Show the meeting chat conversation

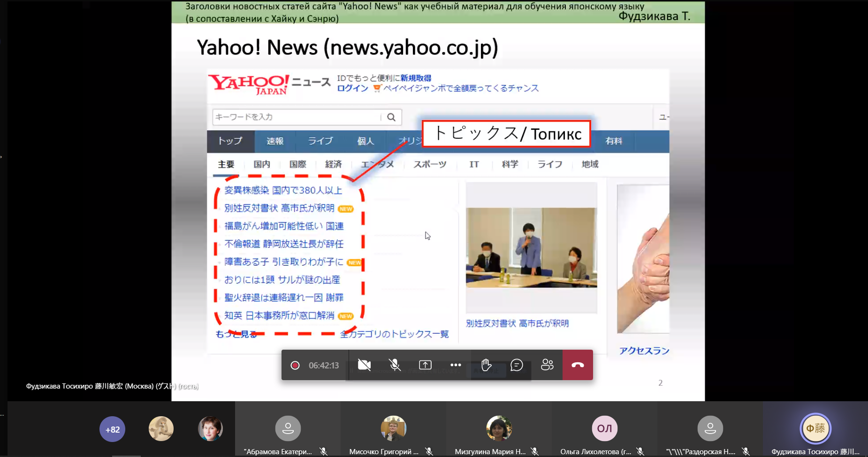(x=517, y=365)
